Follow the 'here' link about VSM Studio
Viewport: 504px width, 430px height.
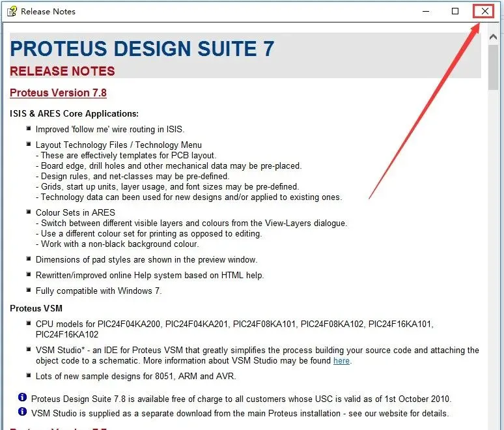pos(341,360)
